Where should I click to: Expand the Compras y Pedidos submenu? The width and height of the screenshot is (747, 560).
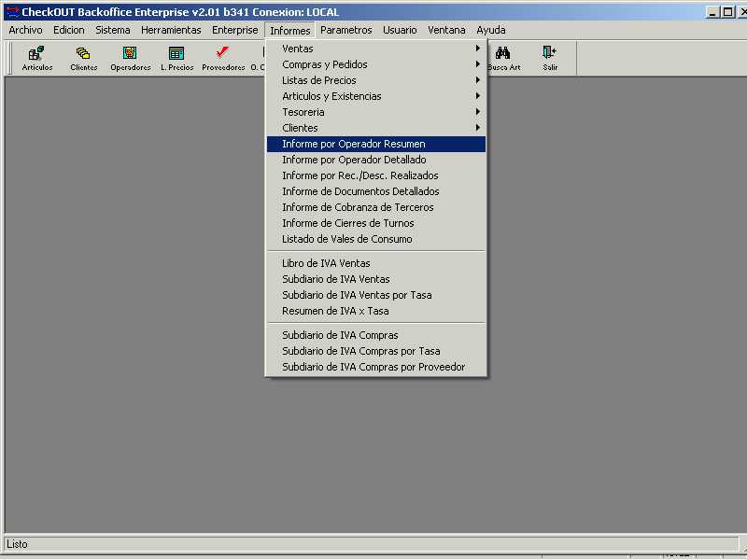click(x=376, y=64)
